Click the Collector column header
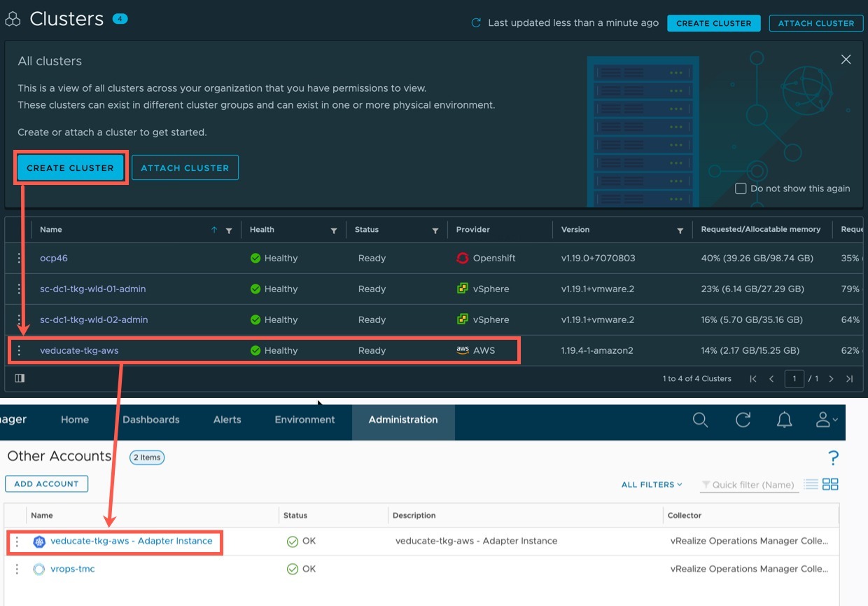Screen dimensions: 868x606 (685, 516)
